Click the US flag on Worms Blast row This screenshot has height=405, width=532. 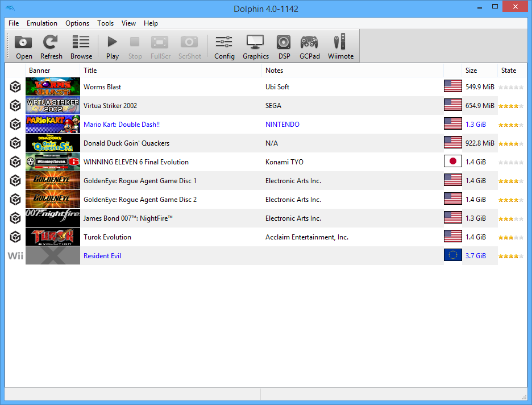(453, 86)
